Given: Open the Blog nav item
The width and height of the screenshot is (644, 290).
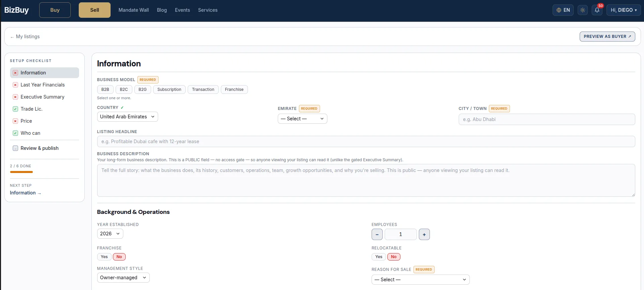Looking at the screenshot, I should (x=162, y=10).
